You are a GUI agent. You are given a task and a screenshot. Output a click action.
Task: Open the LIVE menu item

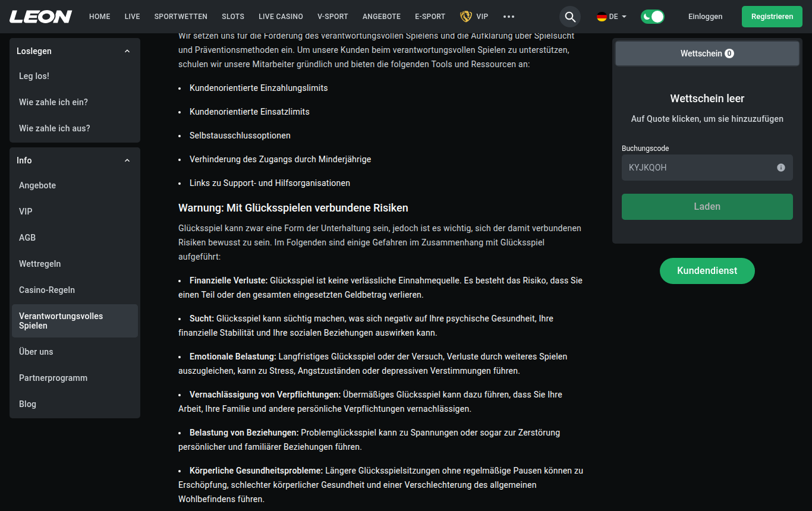point(132,17)
